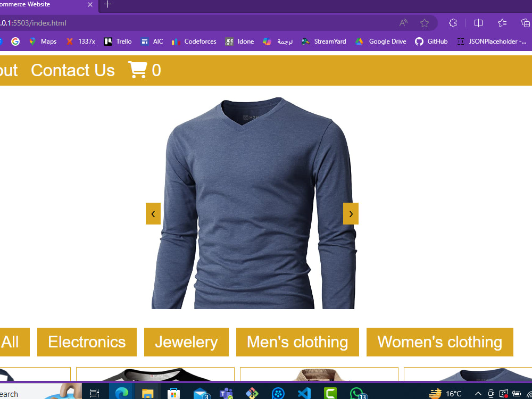Open the Contact Us page
Screen dimensions: 532x399
[x=73, y=70]
